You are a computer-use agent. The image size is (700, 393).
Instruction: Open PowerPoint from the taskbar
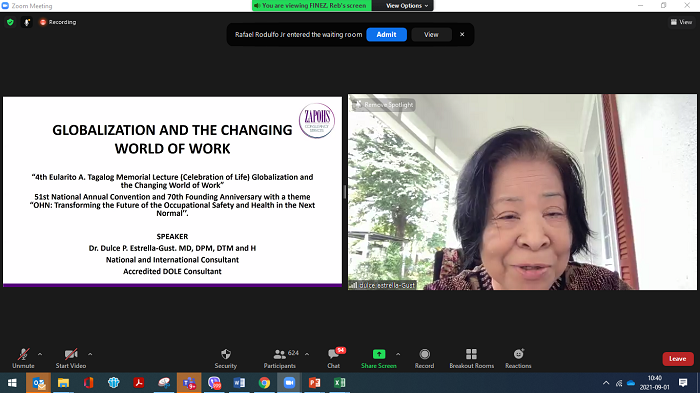tap(315, 383)
